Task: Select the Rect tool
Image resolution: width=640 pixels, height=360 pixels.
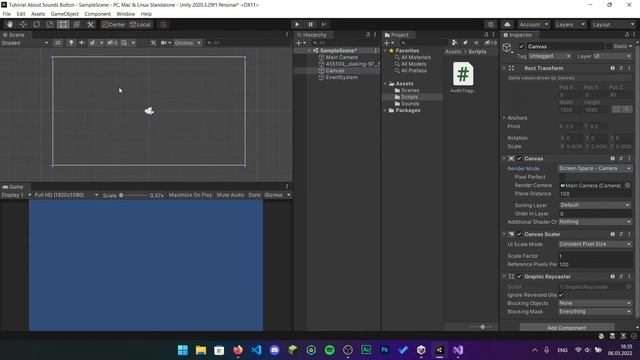Action: click(63, 24)
